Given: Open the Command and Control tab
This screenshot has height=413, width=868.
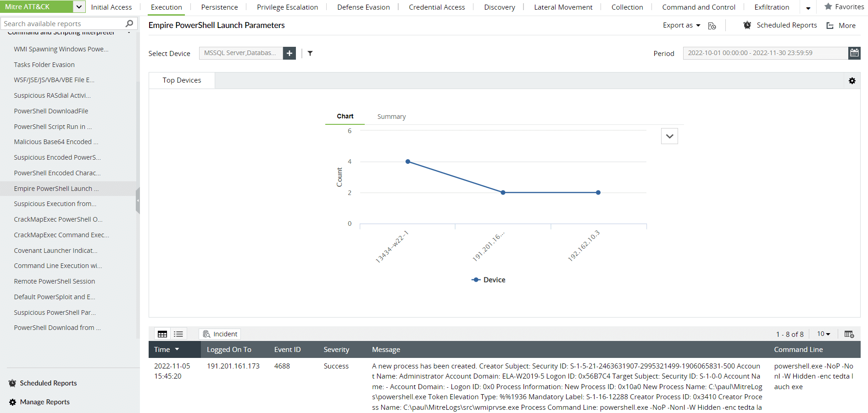Looking at the screenshot, I should pos(699,7).
